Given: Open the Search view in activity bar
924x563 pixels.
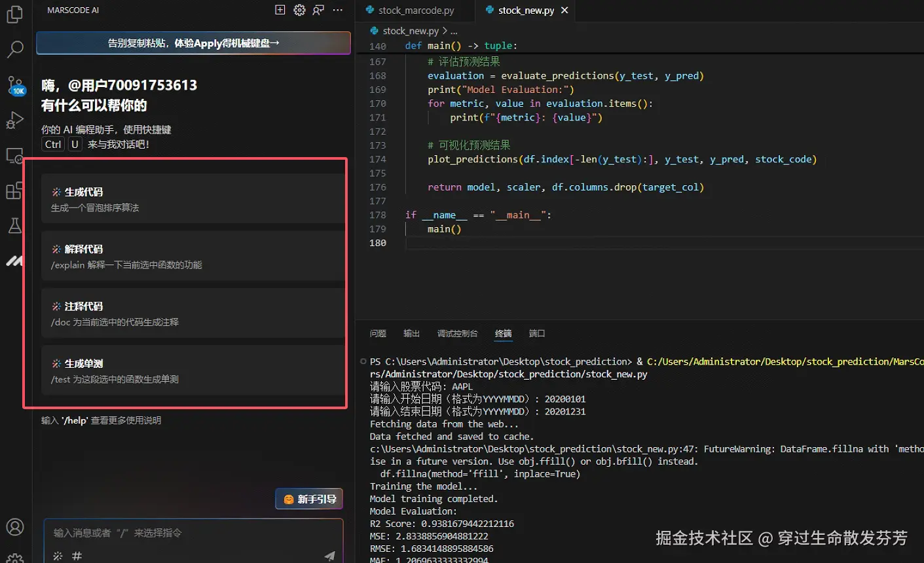Looking at the screenshot, I should [14, 49].
